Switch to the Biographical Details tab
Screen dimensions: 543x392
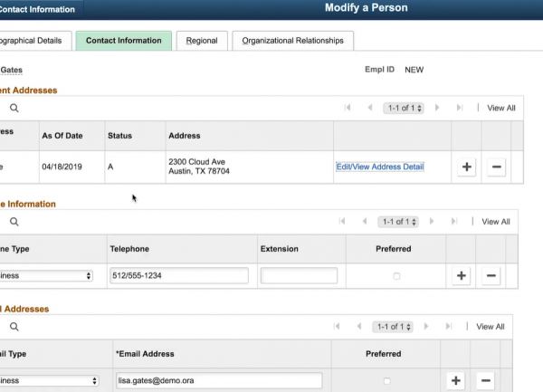(35, 41)
